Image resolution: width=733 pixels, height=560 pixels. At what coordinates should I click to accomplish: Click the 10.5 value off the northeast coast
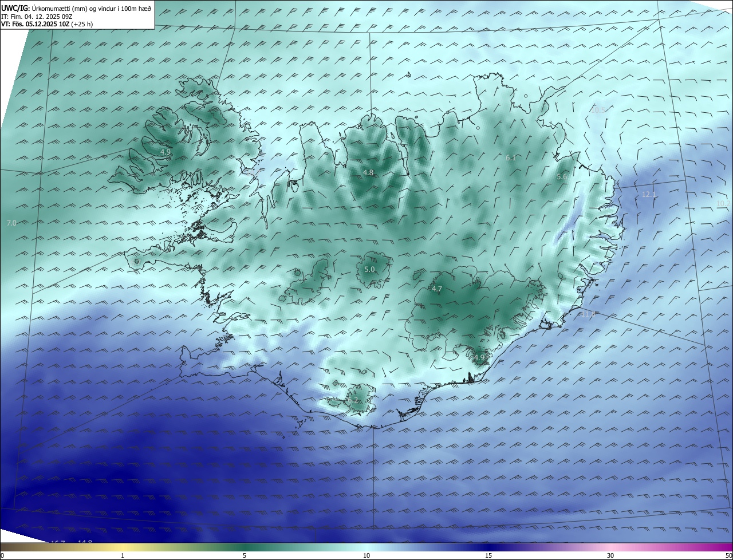(598, 110)
